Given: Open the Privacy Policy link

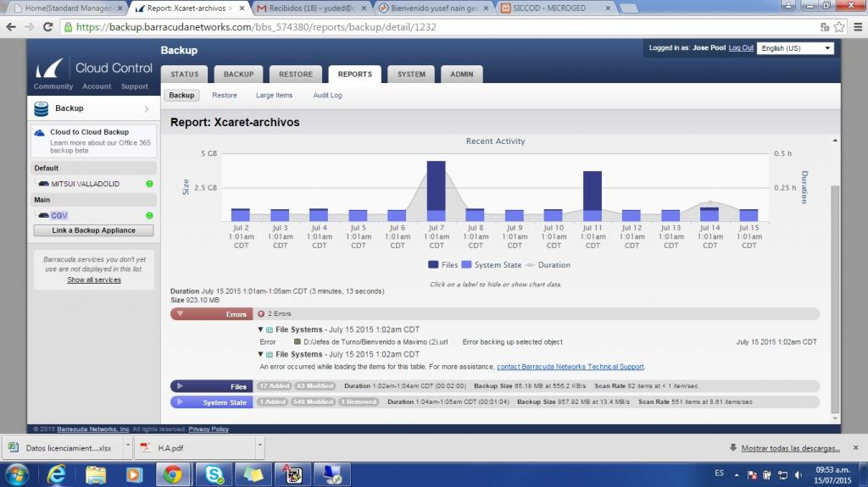Looking at the screenshot, I should tap(209, 429).
